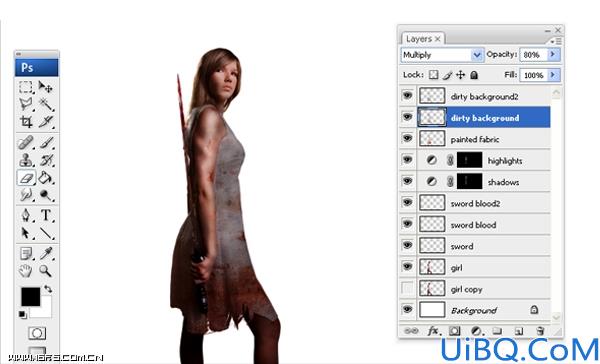Image resolution: width=600 pixels, height=364 pixels.
Task: Open the Fill slider arrow
Action: (553, 75)
